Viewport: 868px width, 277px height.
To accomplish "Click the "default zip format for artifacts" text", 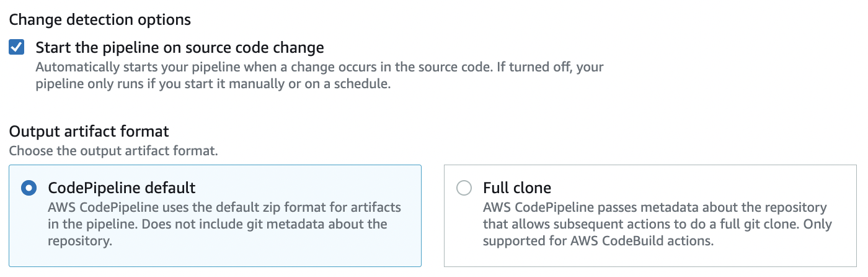I will point(310,207).
